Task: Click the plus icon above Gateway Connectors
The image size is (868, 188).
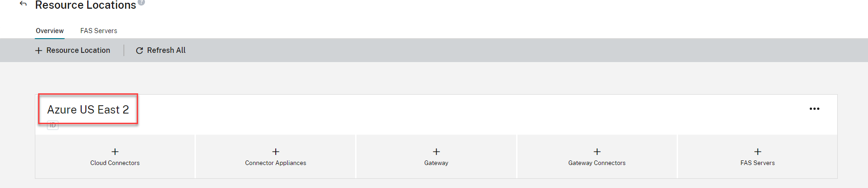Action: 597,152
